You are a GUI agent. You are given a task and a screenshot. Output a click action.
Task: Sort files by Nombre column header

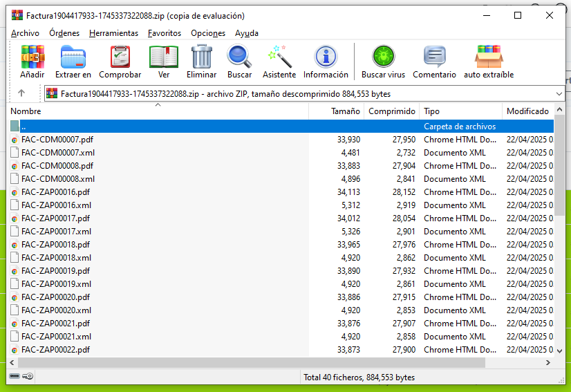26,111
